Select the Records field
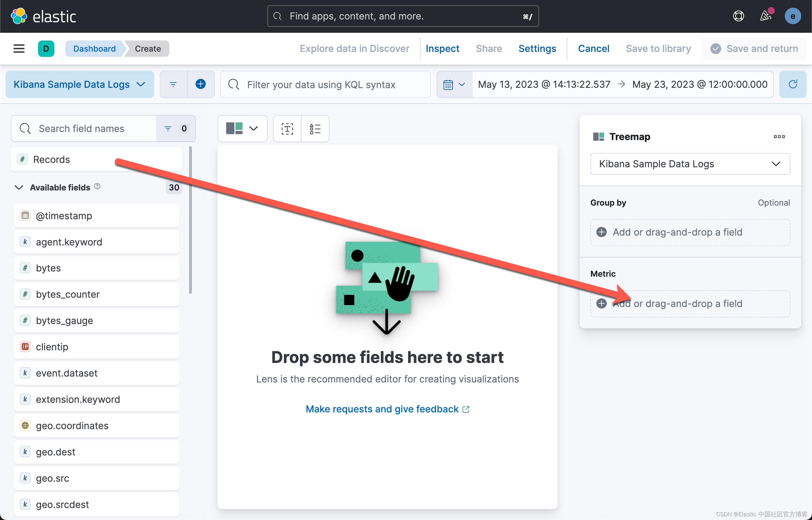Viewport: 812px width, 520px height. 96,160
